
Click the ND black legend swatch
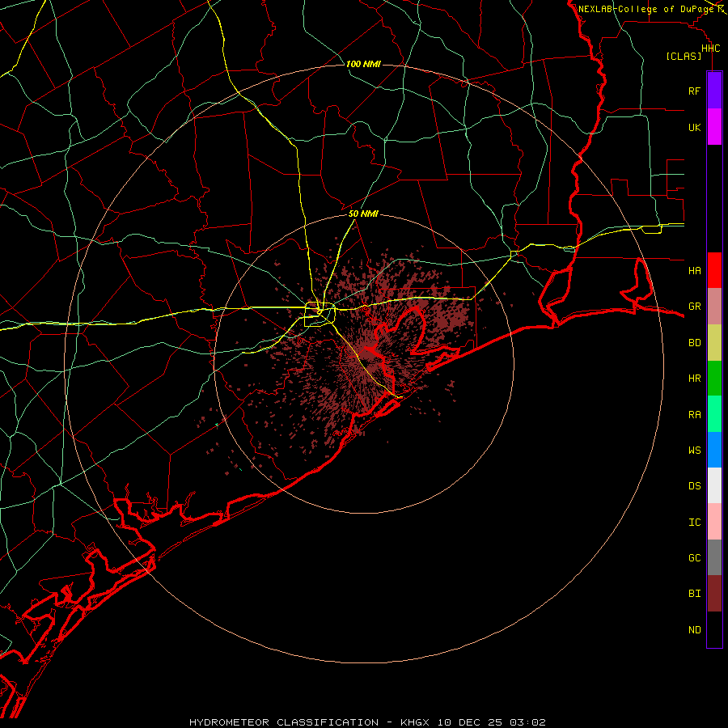pyautogui.click(x=714, y=629)
